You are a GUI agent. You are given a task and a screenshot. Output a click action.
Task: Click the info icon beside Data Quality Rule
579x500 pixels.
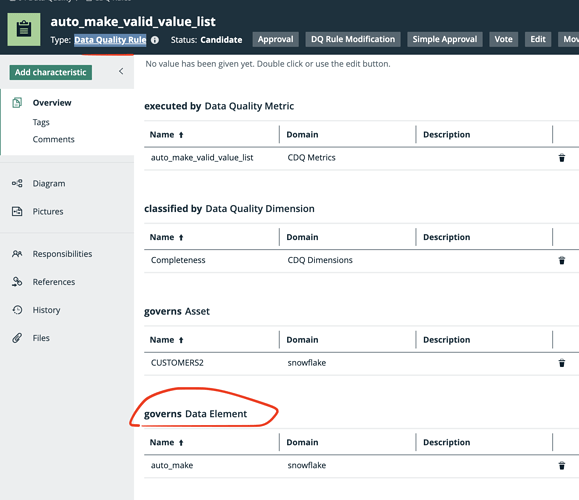pos(155,40)
